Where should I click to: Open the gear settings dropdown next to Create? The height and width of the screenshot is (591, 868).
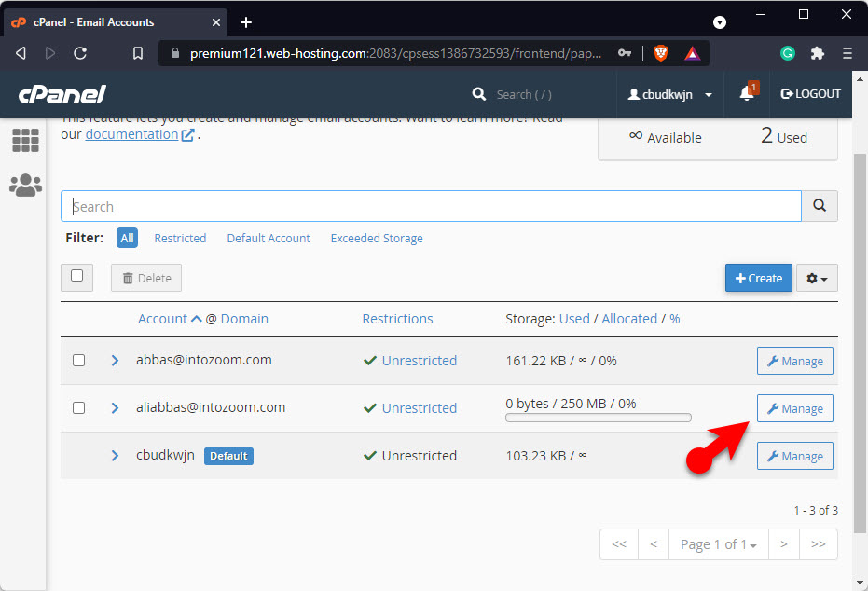click(817, 278)
